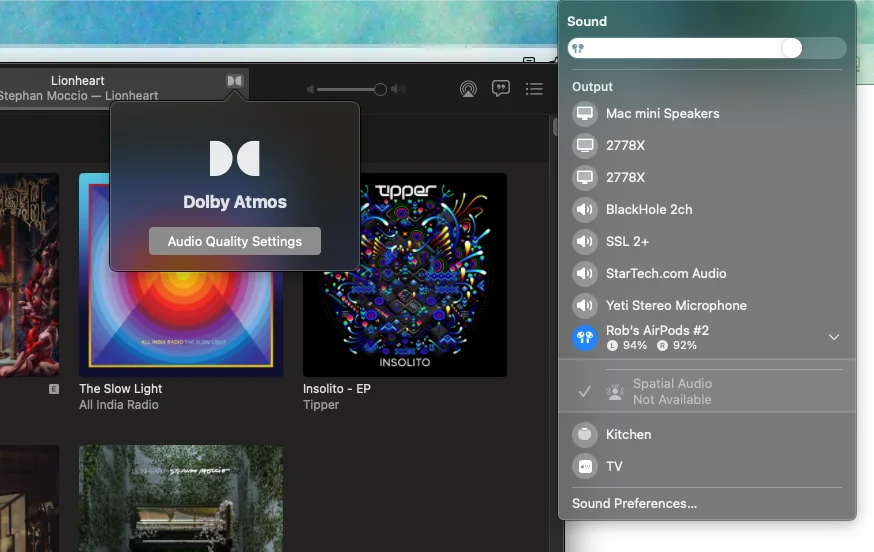Click the R 92% AirPods battery reading
The image size is (874, 552).
coord(677,346)
